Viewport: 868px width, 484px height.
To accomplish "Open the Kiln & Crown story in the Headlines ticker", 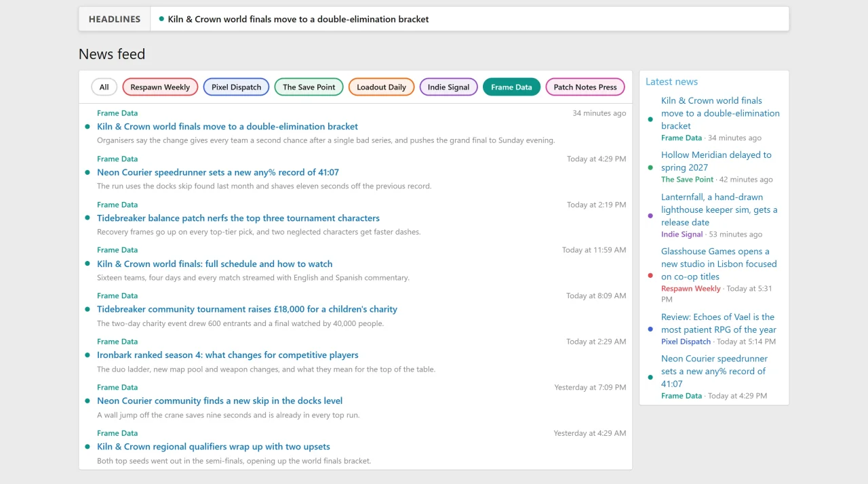I will pos(298,19).
